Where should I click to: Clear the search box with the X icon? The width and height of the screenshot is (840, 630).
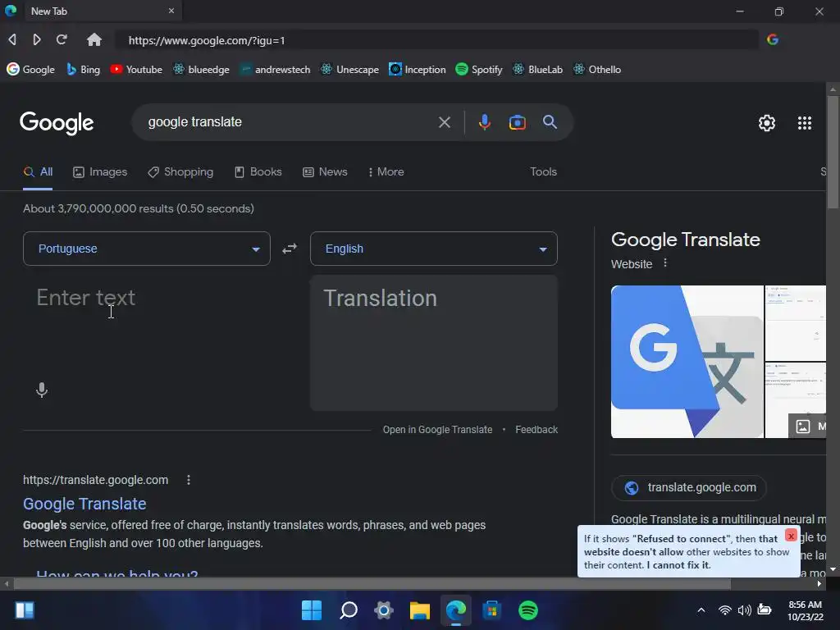coord(444,123)
